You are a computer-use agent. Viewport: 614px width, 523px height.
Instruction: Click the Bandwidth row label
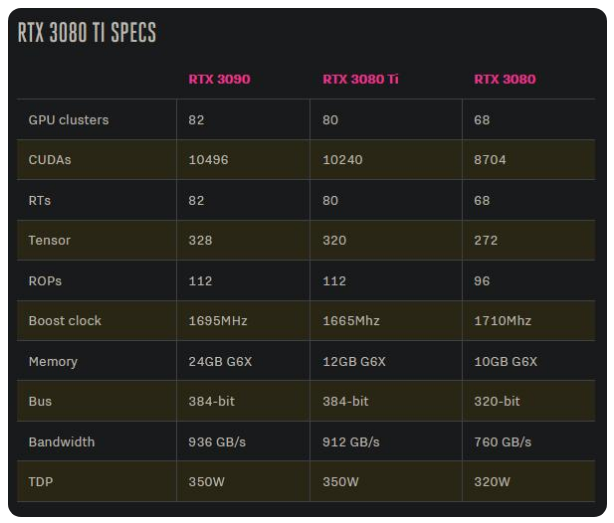(62, 441)
